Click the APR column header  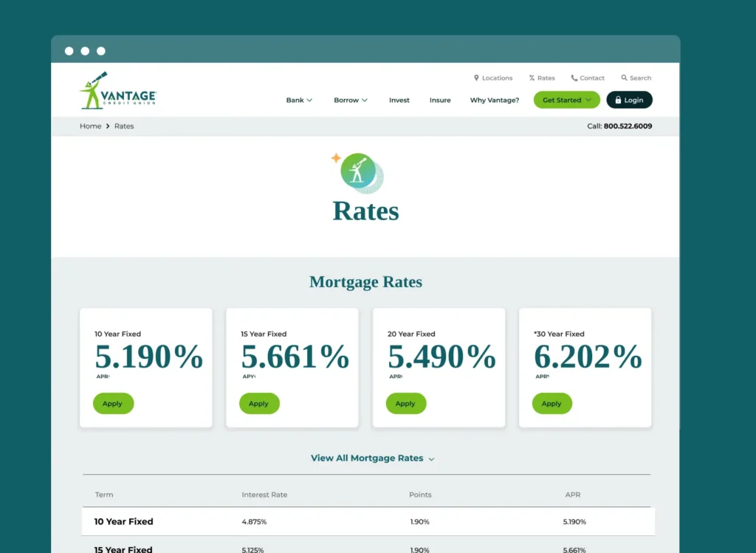point(573,495)
